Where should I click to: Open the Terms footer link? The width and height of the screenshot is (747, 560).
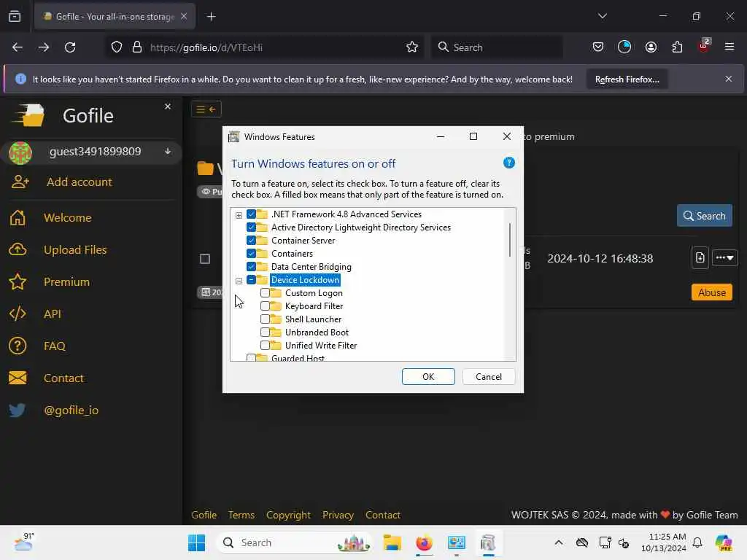click(241, 515)
